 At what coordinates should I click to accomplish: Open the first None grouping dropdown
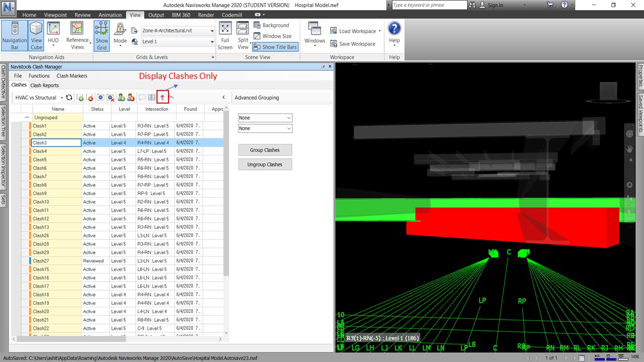pyautogui.click(x=265, y=118)
